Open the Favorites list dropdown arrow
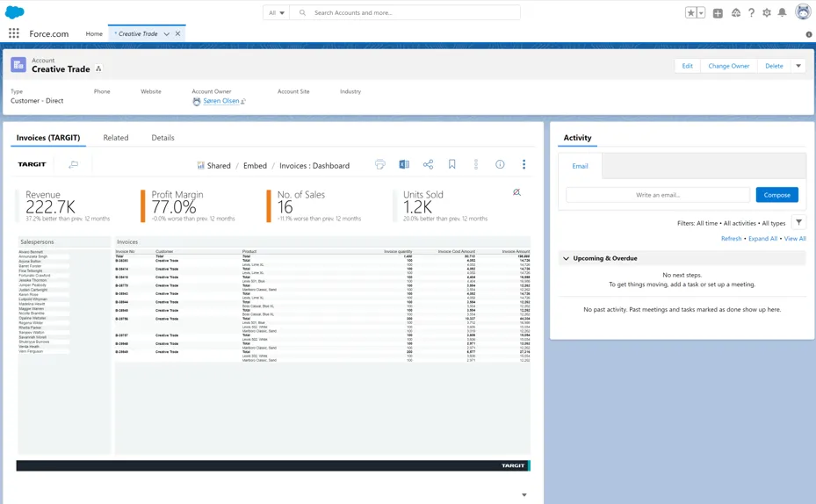The image size is (816, 504). coord(701,13)
